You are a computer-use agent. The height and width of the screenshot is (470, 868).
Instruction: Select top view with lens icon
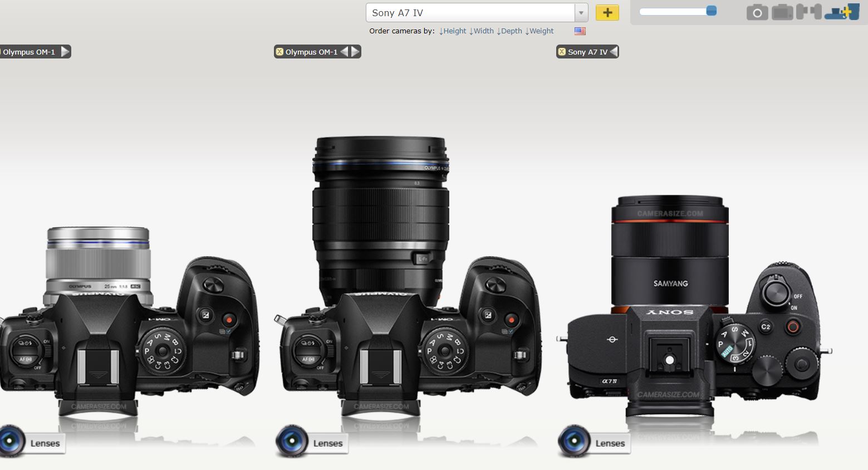click(842, 12)
